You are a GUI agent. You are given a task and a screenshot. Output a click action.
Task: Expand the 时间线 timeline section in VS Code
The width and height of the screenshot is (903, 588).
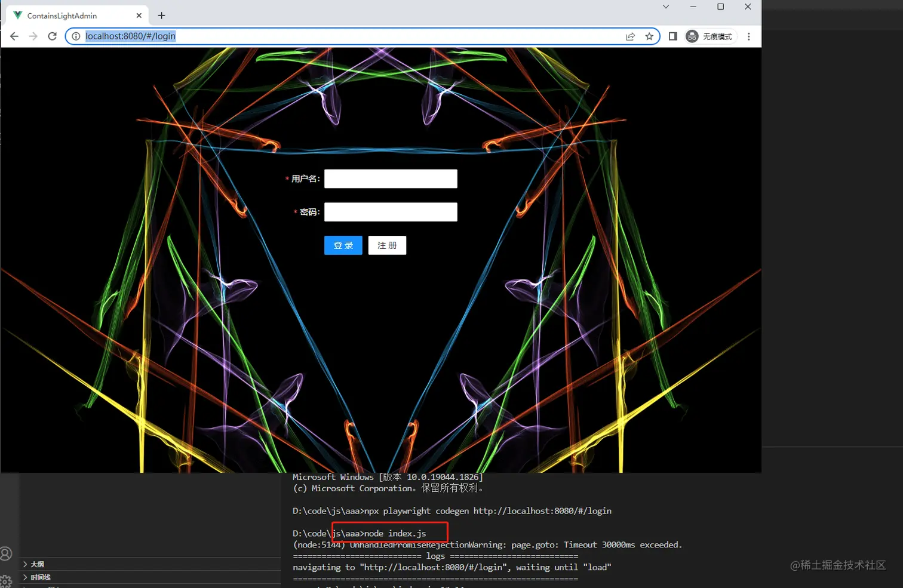(x=149, y=577)
